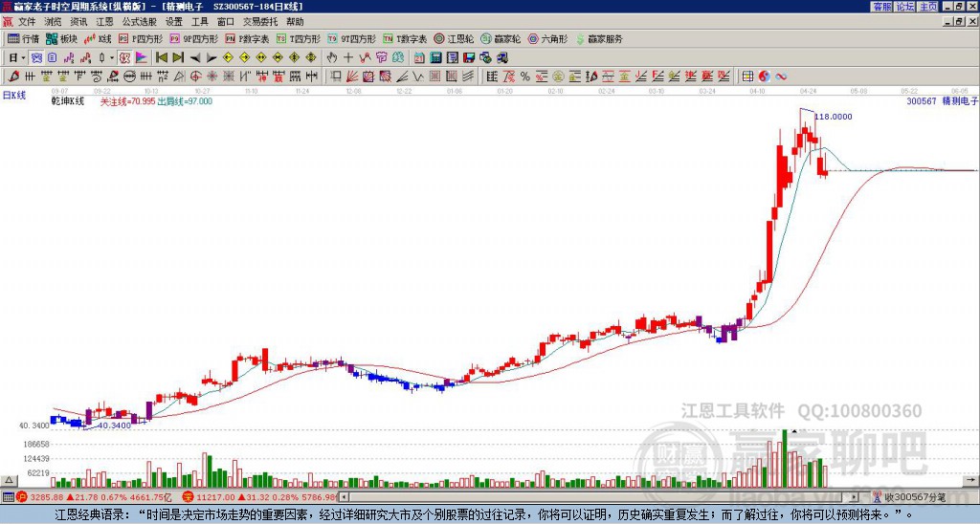Click the right arrow at volume panel edge
980x524 pixels.
[970, 480]
